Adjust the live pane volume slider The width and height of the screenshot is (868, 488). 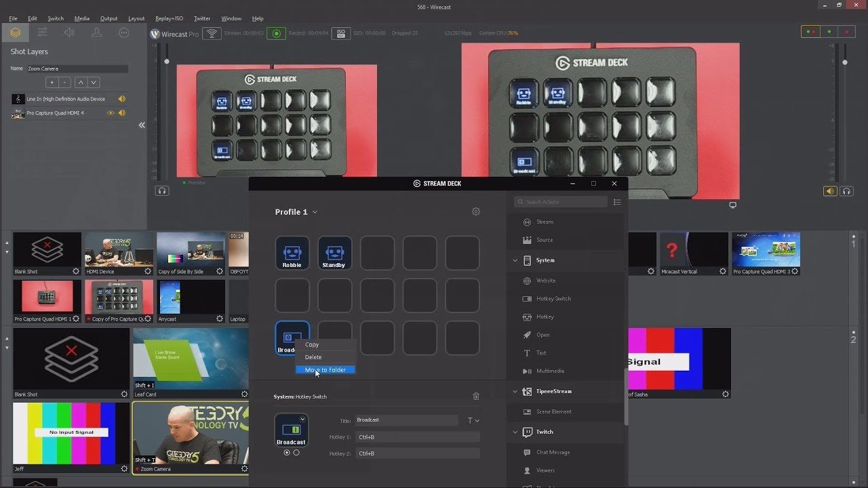[x=845, y=62]
